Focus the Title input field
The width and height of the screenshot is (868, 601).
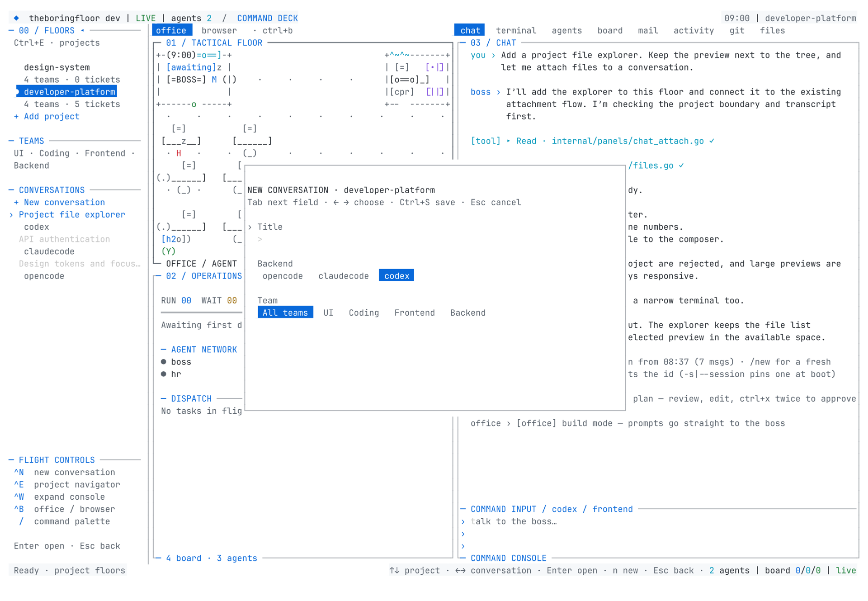[x=434, y=239]
